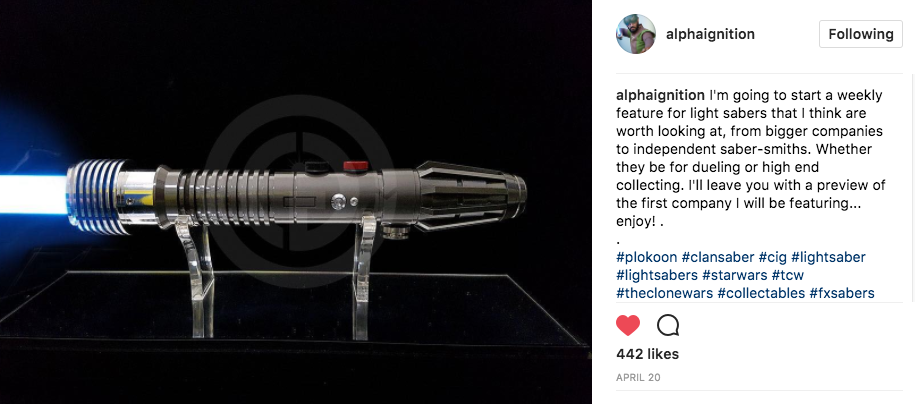The image size is (915, 404).
Task: Open the #lightsabers hashtag
Action: [657, 275]
